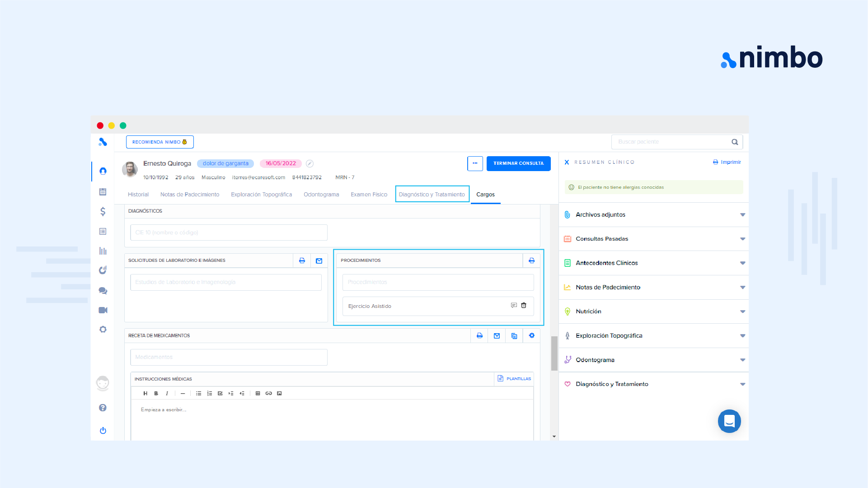Switch to the Historial tab
Viewport: 868px width, 488px height.
pos(138,195)
